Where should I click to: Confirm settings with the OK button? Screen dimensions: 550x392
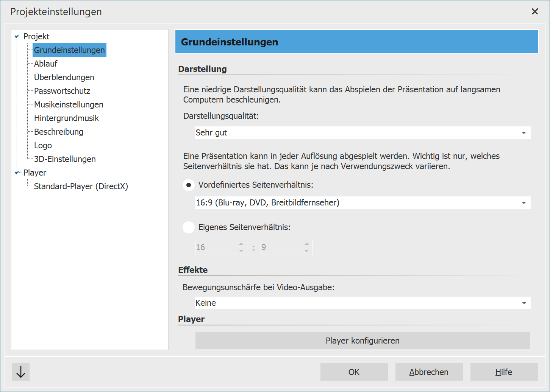354,372
